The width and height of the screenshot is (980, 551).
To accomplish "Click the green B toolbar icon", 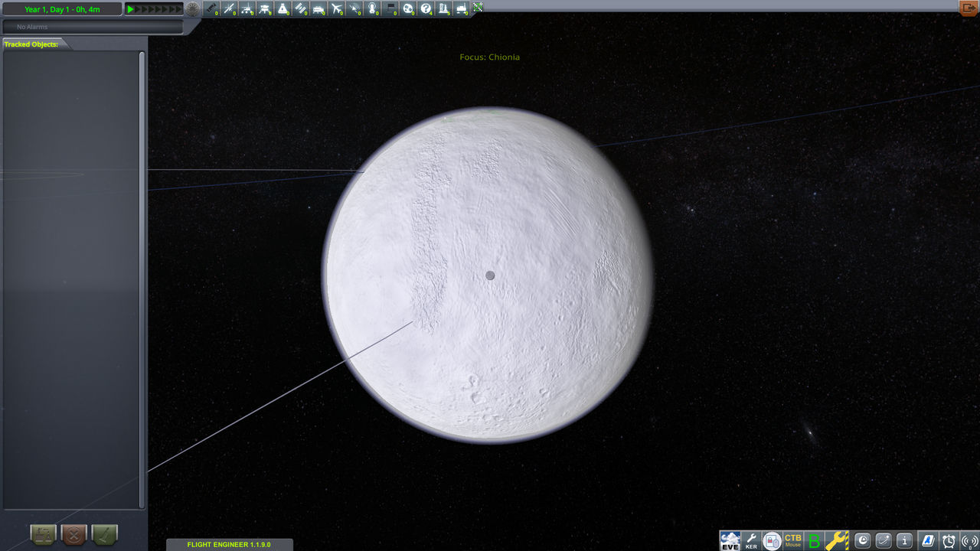I will 814,541.
